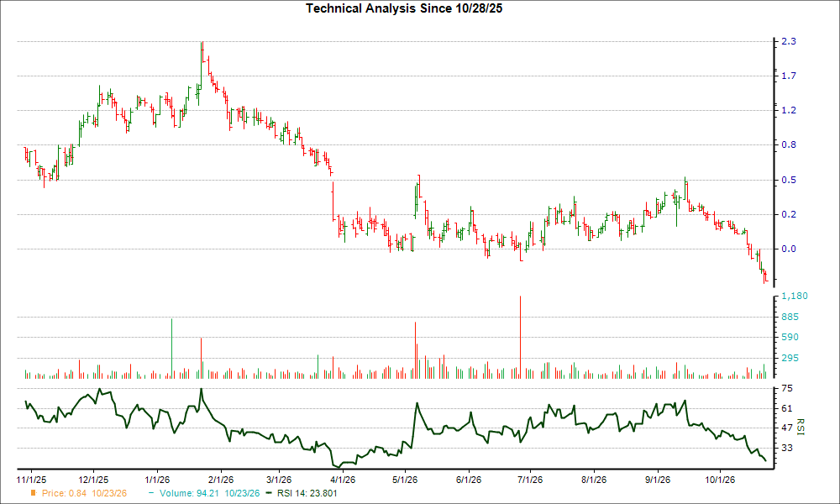The image size is (840, 504).
Task: Click the chart title 'Technical Analysis Since 10/28/25'
Action: (x=404, y=8)
